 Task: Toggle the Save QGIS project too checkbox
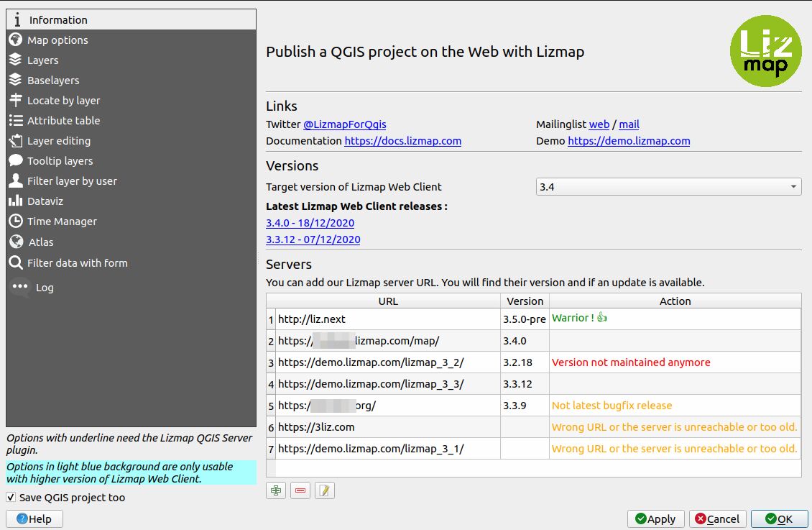click(x=11, y=498)
